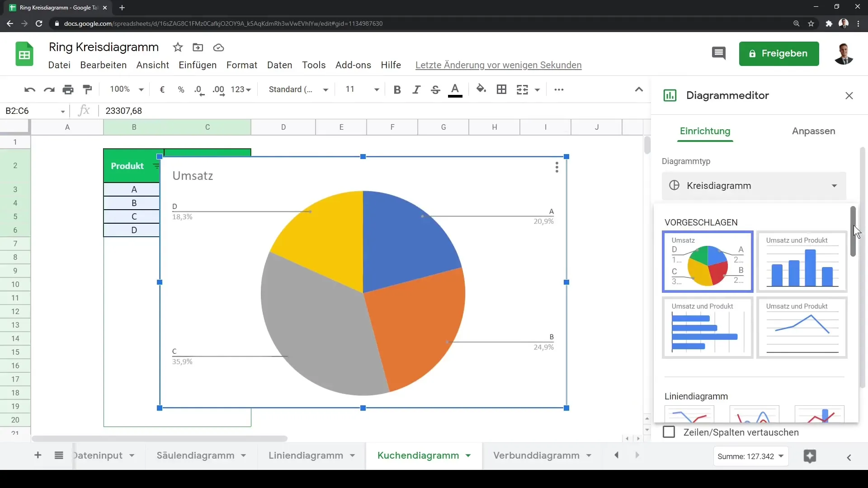Toggle strikethrough formatting
The height and width of the screenshot is (488, 868).
coord(435,89)
